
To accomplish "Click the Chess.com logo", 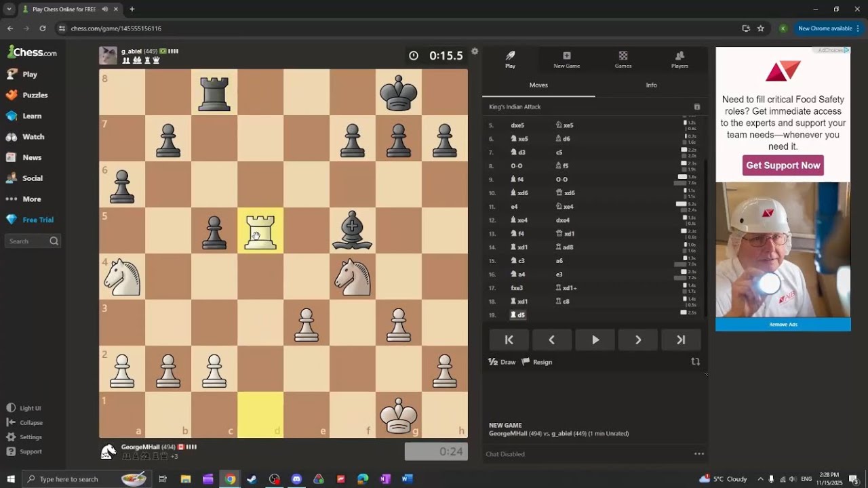I will [32, 52].
